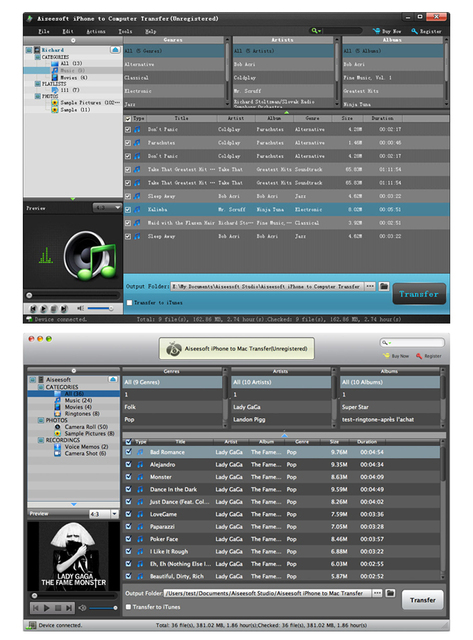
Task: Collapse the CATEGORIES tree under Richard
Action: pos(38,57)
